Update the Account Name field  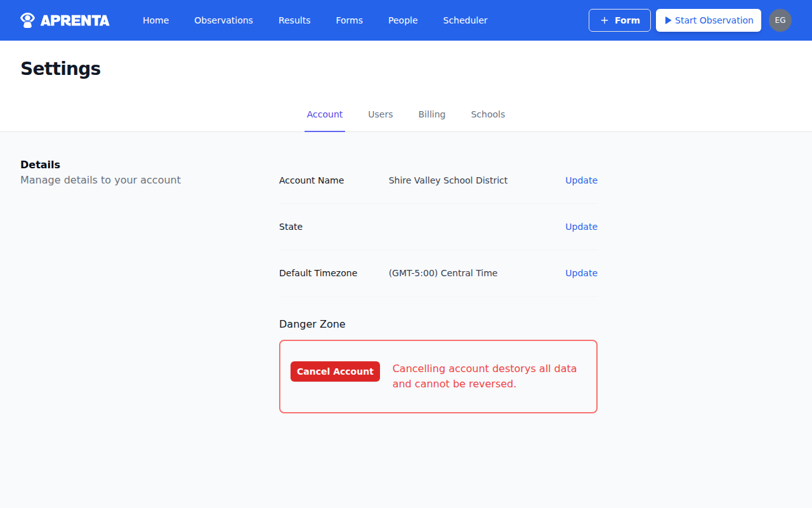(581, 180)
